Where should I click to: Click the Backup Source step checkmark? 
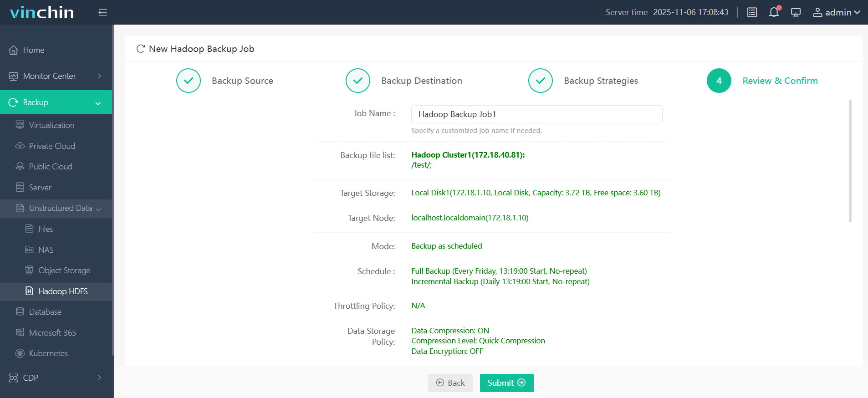(x=189, y=81)
